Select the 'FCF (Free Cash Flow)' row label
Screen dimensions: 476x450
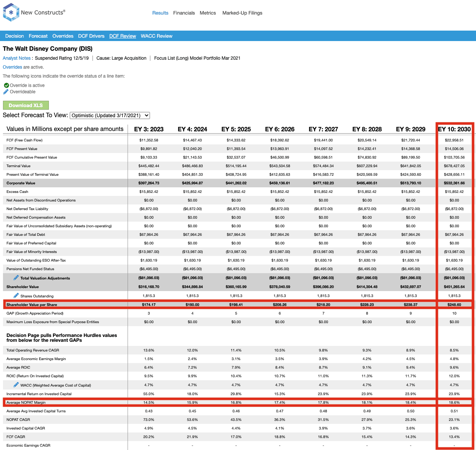pyautogui.click(x=25, y=140)
